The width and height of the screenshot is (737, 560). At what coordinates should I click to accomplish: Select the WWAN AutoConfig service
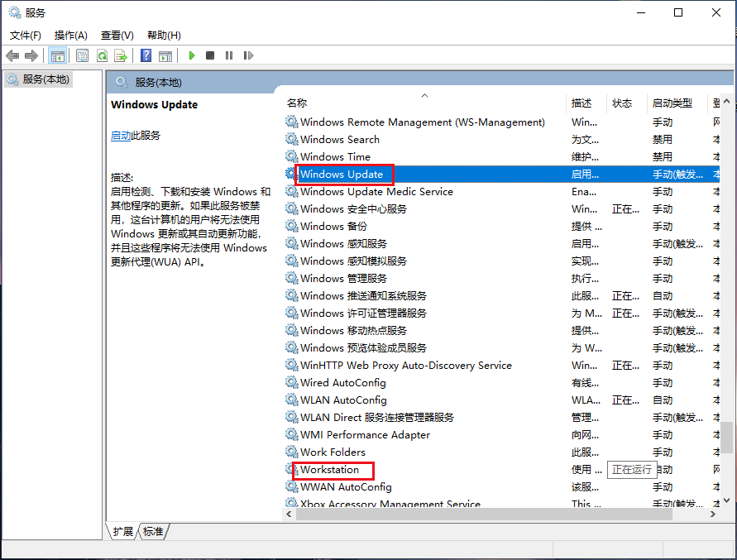[501, 487]
